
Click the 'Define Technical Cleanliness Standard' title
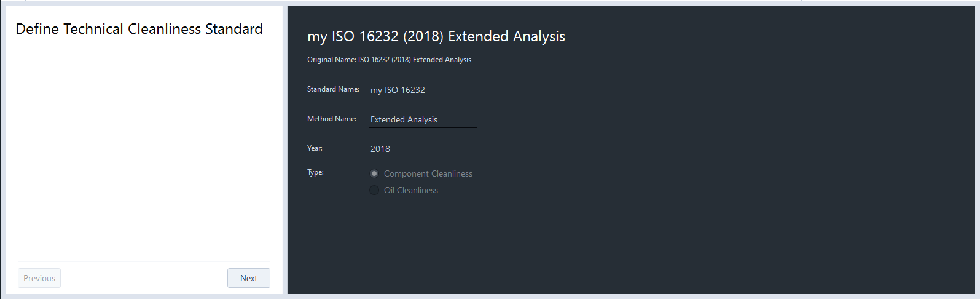(x=139, y=29)
